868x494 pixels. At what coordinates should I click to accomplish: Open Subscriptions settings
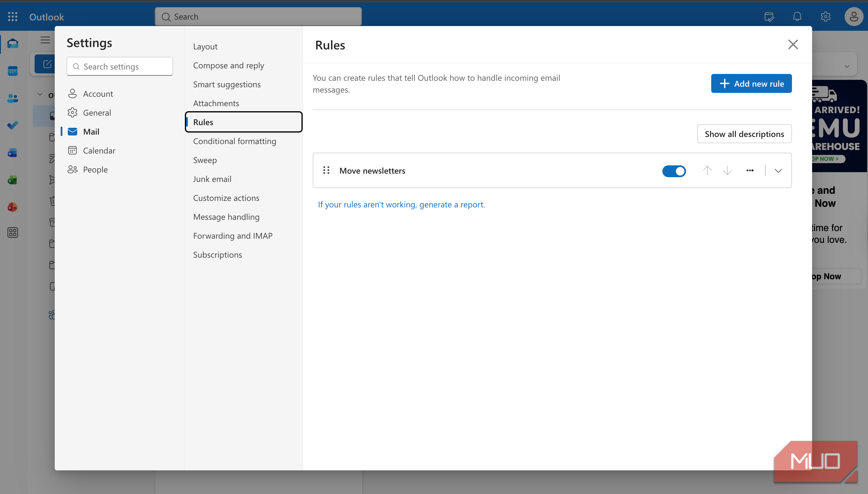coord(217,255)
